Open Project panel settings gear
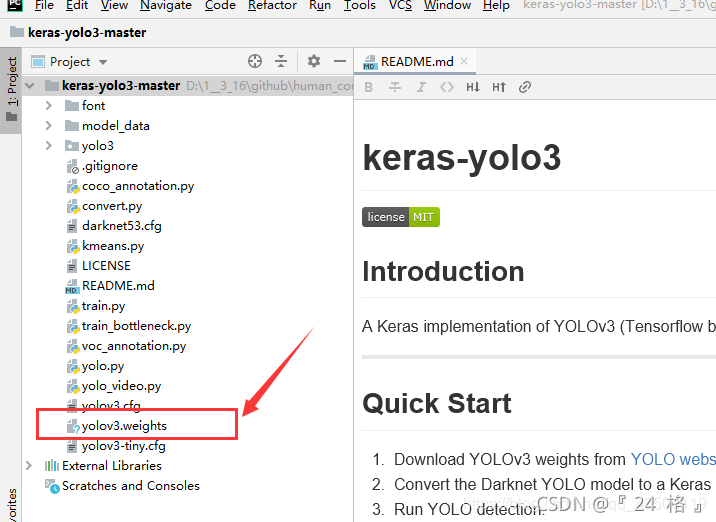 (x=314, y=61)
